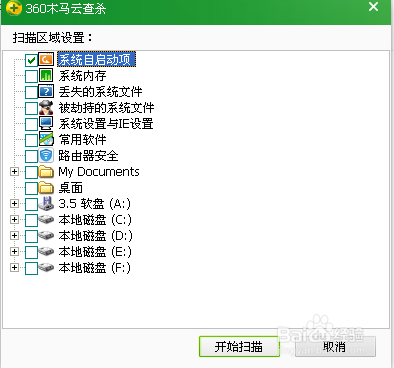394x368 pixels.
Task: Click the 桌面 desktop folder icon
Action: tap(46, 188)
